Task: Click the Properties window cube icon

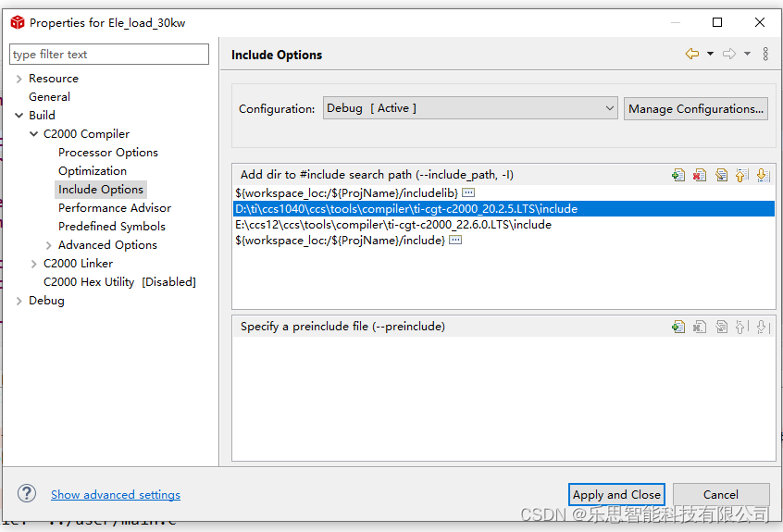Action: pos(18,22)
